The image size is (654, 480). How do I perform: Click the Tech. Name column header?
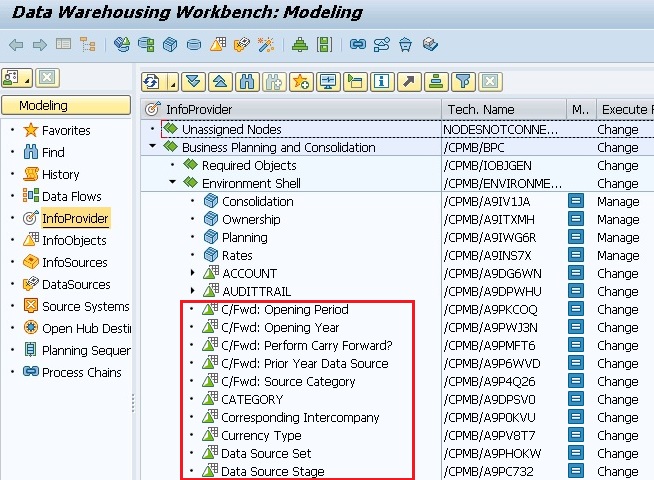[504, 109]
